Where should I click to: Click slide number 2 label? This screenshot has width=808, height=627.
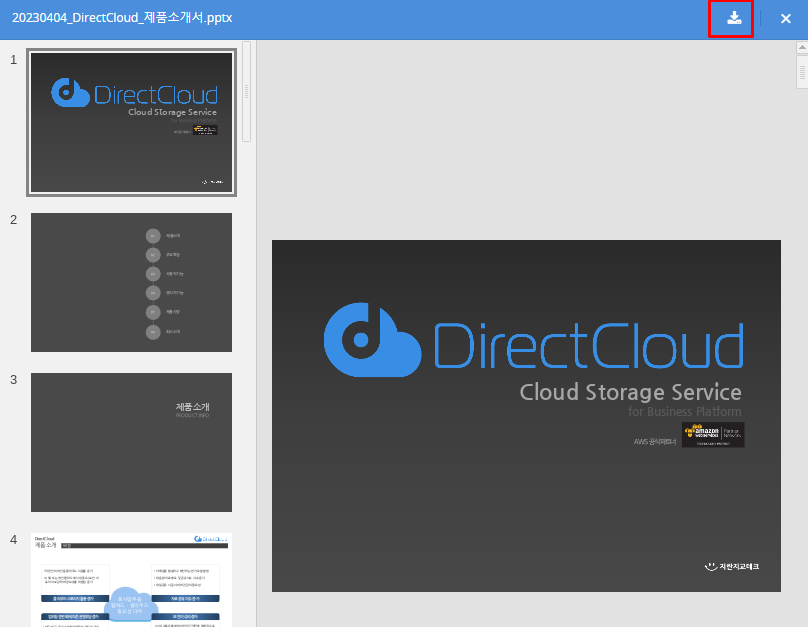[x=14, y=220]
